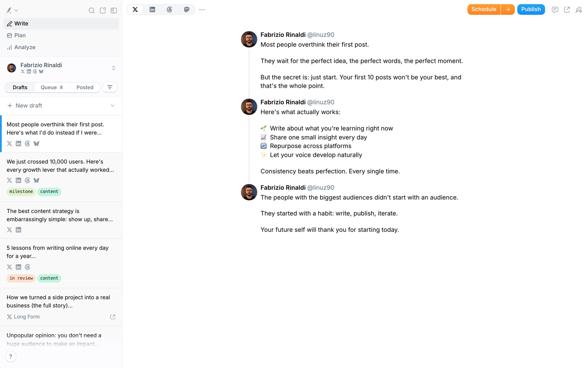The image size is (588, 368).
Task: Click into text 'But the secret is: just start'
Action: coord(361,82)
